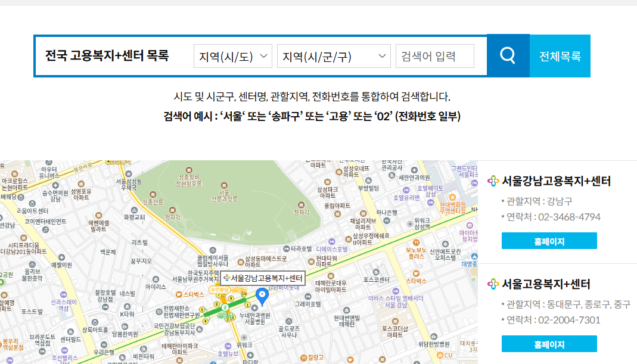Click the 당봄한의원 map label

125,334
